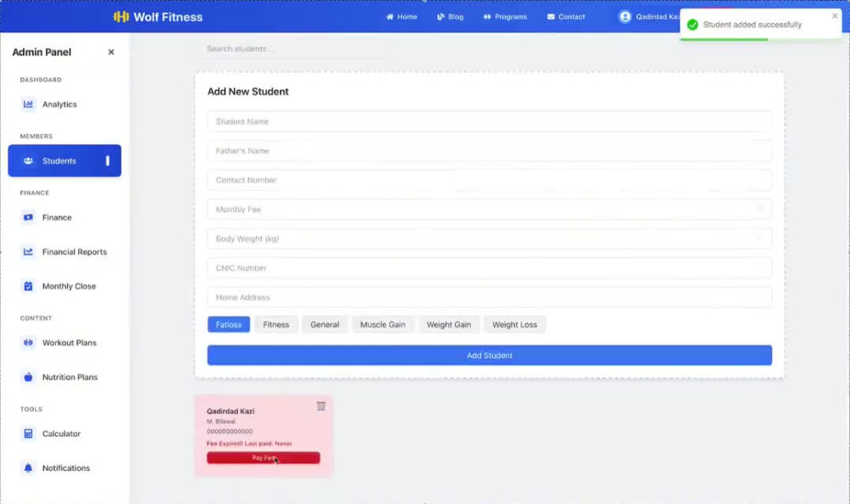Focus the Monthly Fee field
This screenshot has height=504, width=850.
pyautogui.click(x=490, y=209)
